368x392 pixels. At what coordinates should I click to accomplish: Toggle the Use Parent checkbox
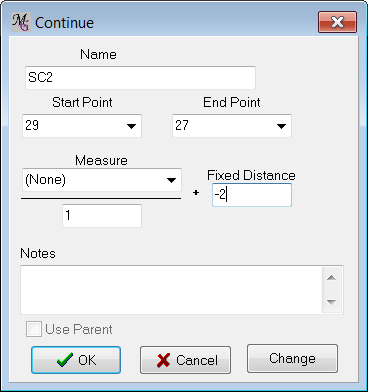[x=34, y=329]
